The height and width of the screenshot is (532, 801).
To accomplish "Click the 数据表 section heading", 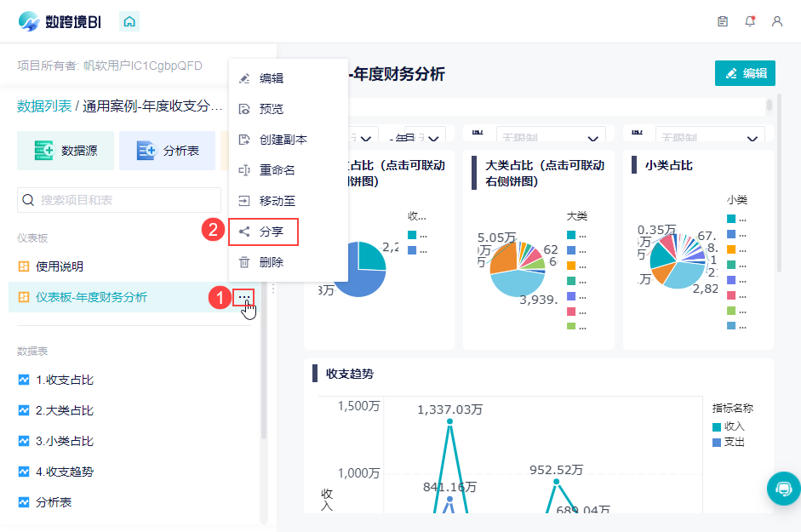I will click(32, 351).
